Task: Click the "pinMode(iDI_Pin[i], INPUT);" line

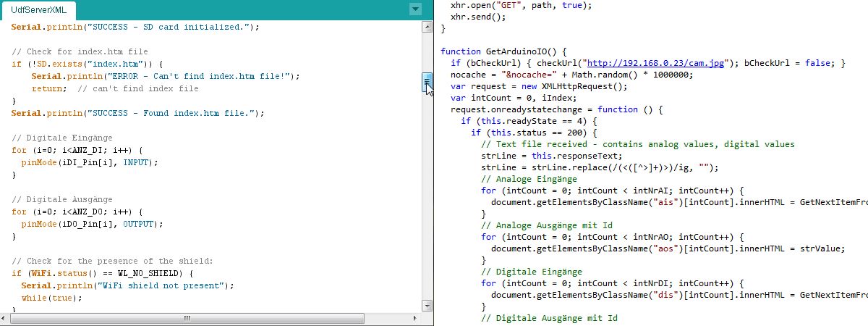Action: click(x=89, y=162)
